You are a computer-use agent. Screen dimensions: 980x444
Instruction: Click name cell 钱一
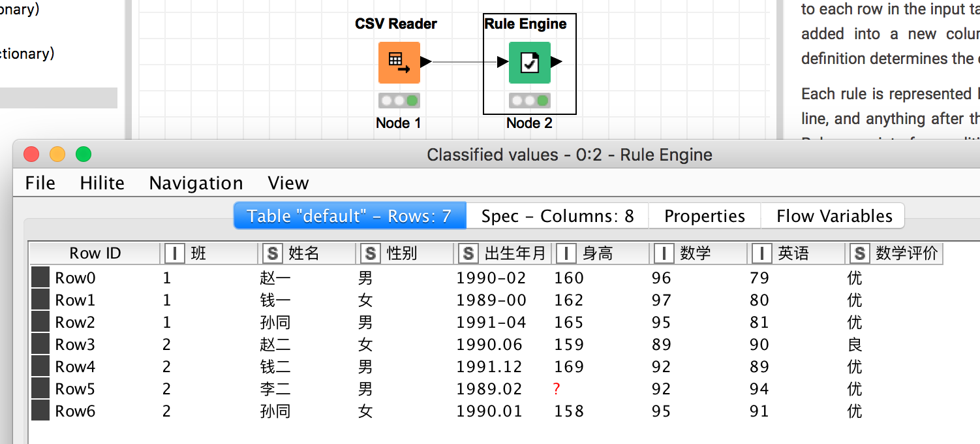275,300
